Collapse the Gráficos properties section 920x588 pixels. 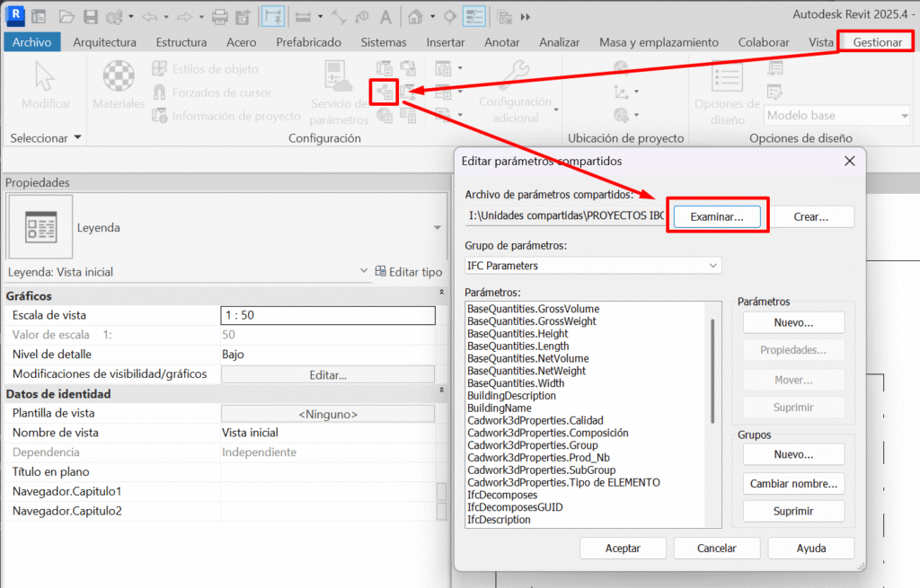point(441,295)
